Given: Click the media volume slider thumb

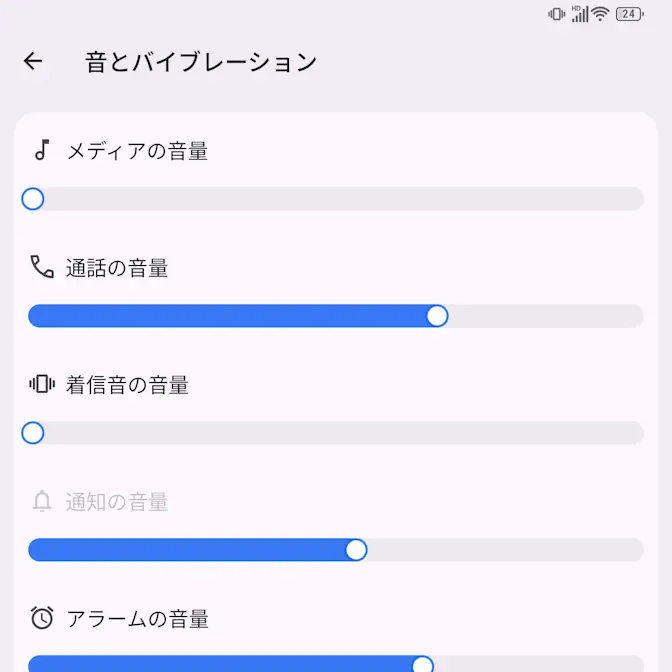Looking at the screenshot, I should 33,199.
